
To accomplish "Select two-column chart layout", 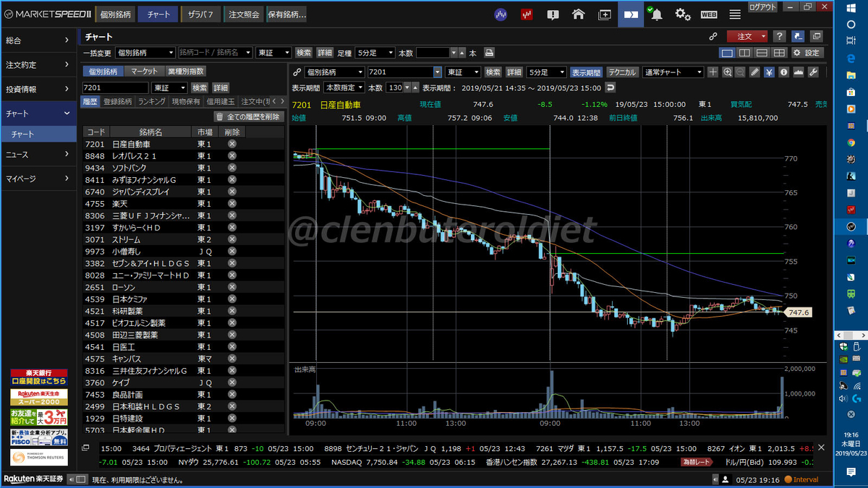I will (x=744, y=53).
